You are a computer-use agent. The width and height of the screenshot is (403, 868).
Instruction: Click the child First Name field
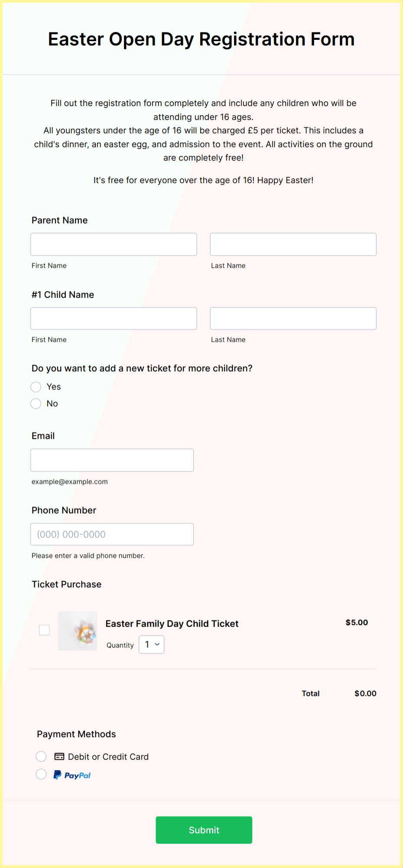click(114, 318)
